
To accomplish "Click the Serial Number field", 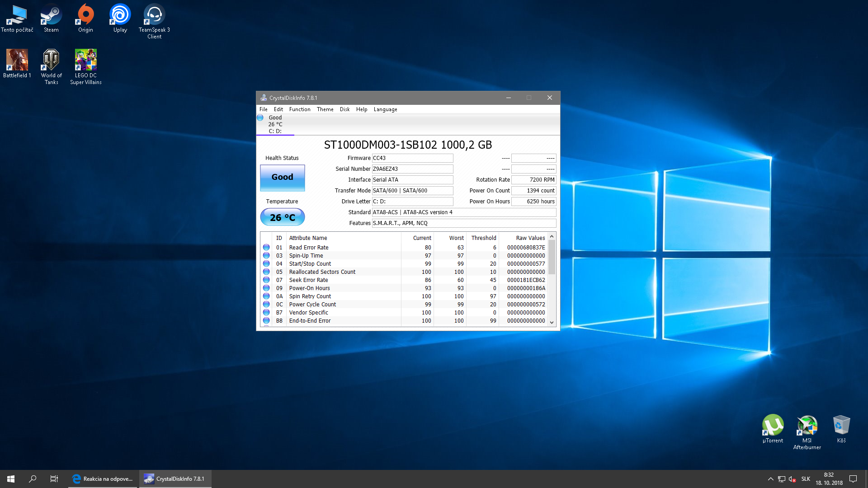I will coord(412,169).
